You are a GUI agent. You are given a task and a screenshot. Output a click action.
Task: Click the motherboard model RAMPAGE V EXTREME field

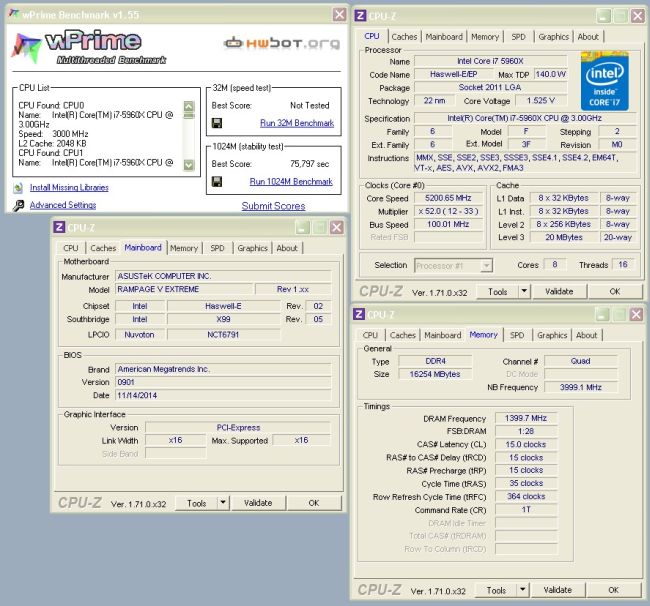point(184,289)
